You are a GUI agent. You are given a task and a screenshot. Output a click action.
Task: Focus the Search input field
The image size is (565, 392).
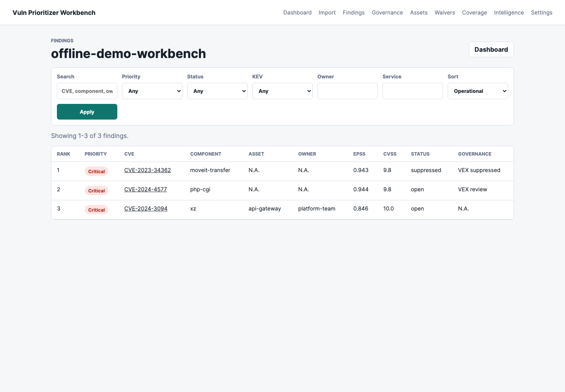click(87, 91)
